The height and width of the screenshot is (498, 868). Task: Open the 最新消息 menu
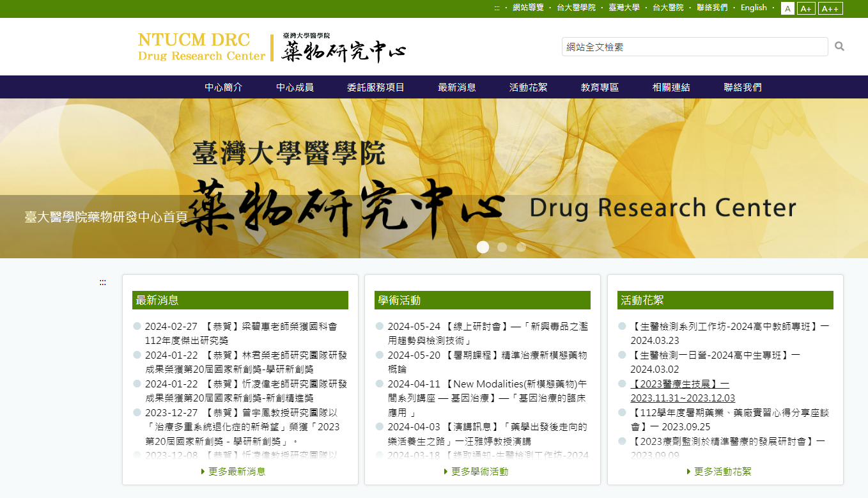pyautogui.click(x=457, y=88)
